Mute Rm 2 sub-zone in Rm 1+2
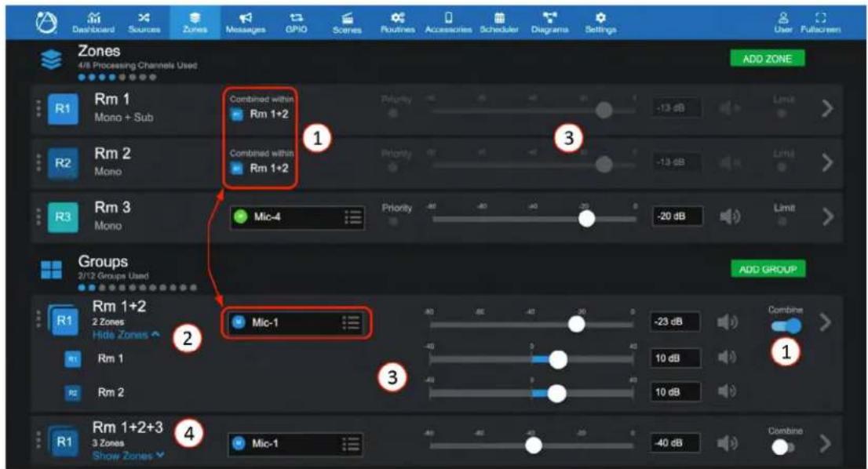This screenshot has width=868, height=469. pos(727,391)
